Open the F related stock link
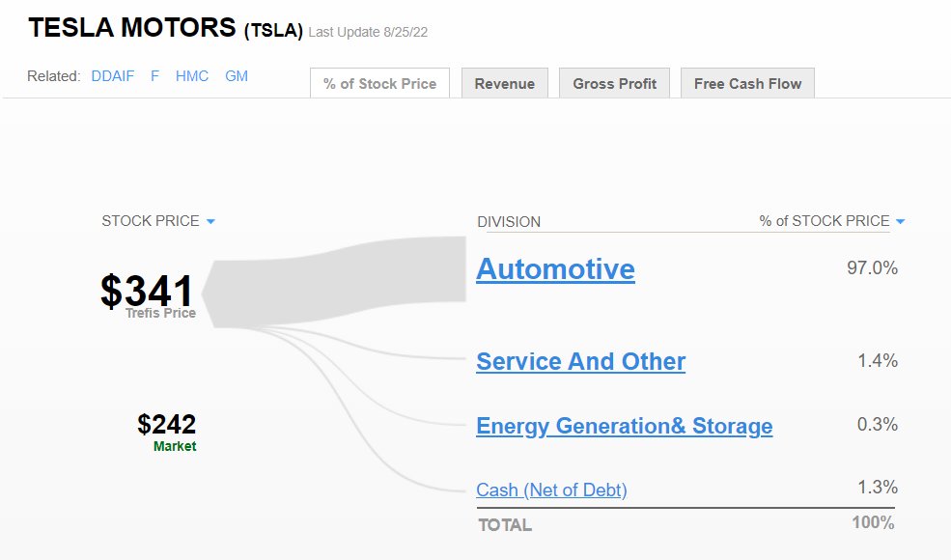The height and width of the screenshot is (560, 951). point(154,76)
